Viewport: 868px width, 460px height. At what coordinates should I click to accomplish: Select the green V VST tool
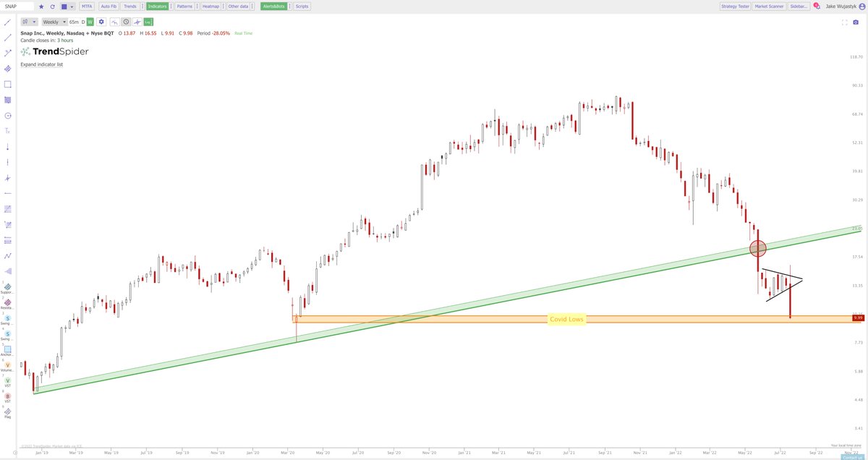pos(8,380)
